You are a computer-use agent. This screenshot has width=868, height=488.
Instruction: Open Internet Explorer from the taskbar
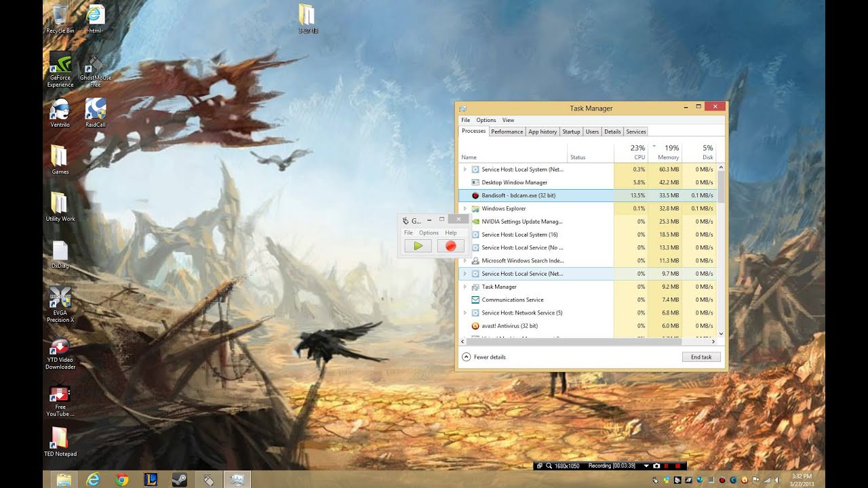pos(93,479)
